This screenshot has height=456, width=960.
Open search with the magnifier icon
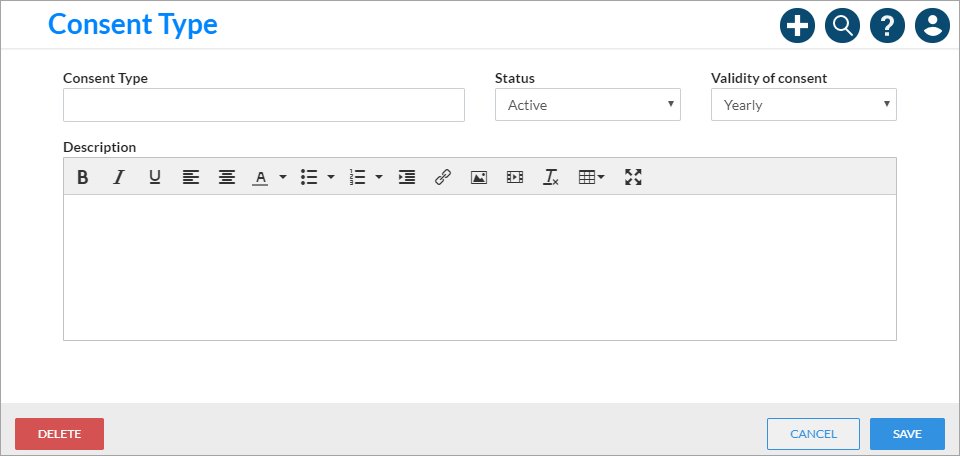pyautogui.click(x=842, y=26)
